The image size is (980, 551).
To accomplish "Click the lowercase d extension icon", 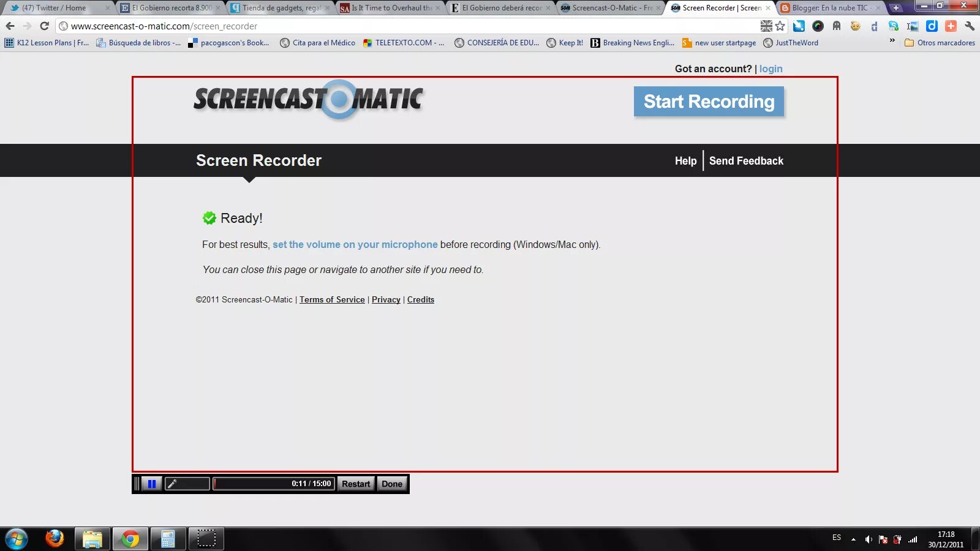I will [x=874, y=26].
